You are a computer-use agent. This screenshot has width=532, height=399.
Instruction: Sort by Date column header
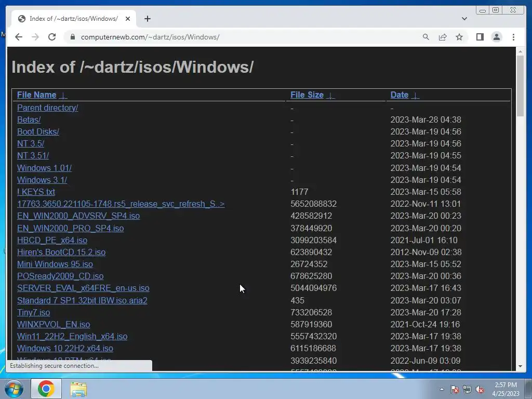pos(400,95)
